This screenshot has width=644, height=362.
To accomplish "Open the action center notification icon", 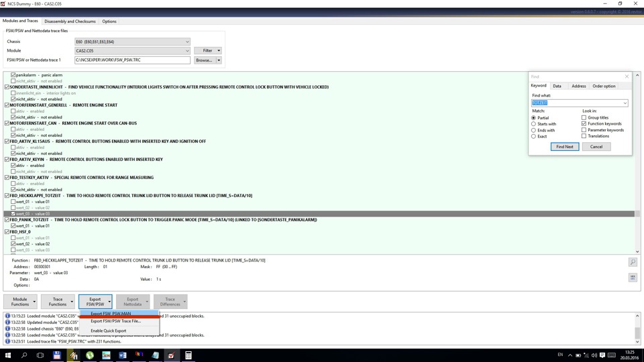I will coord(602,355).
